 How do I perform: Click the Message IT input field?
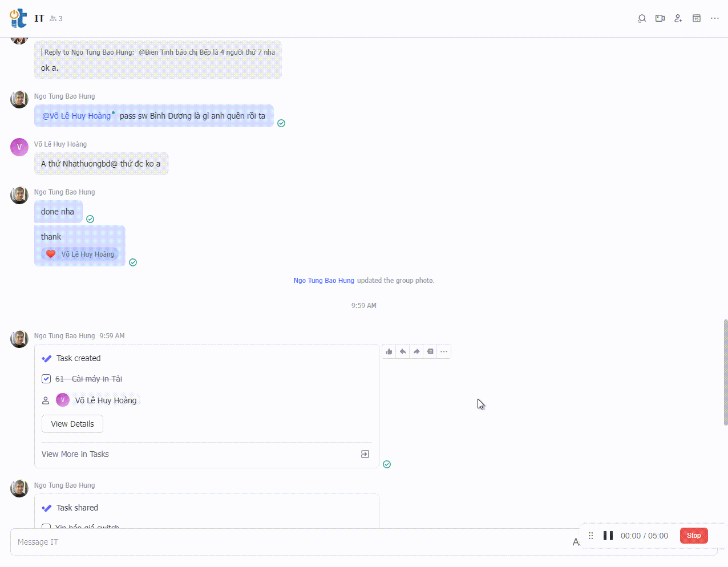click(x=285, y=542)
